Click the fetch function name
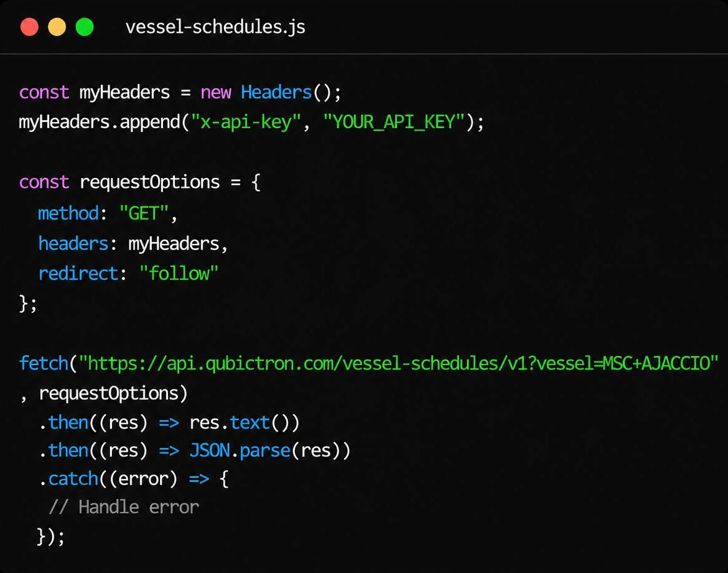Screen dimensions: 728x573 pos(44,363)
